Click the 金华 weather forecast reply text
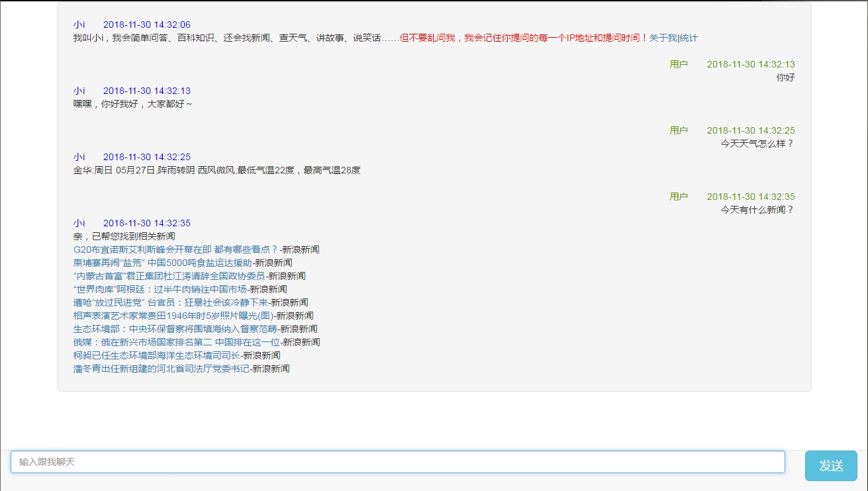Image resolution: width=868 pixels, height=491 pixels. [x=217, y=170]
